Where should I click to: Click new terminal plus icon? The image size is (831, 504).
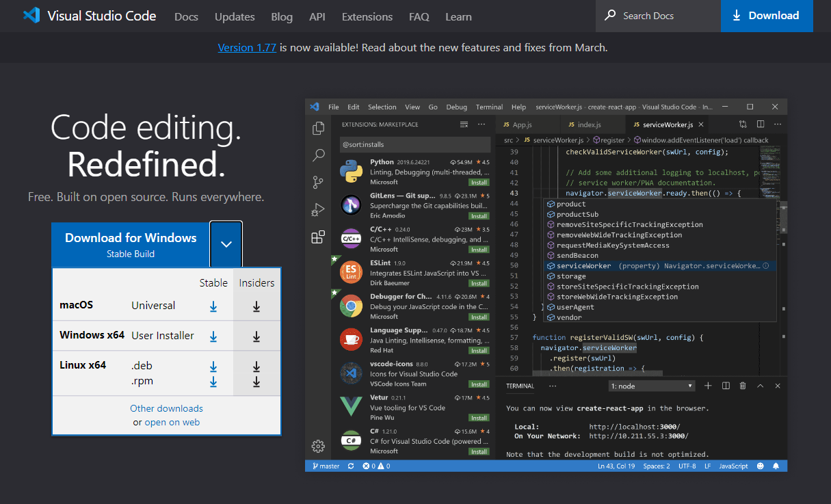click(x=708, y=386)
